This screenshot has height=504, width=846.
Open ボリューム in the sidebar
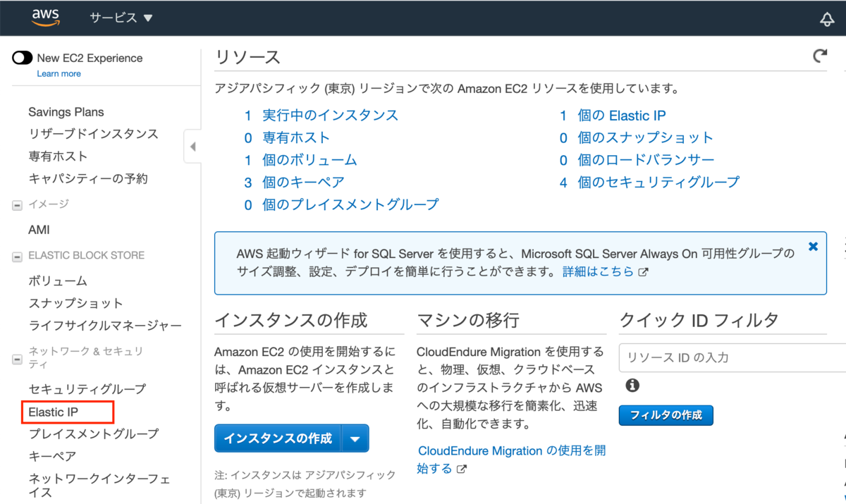click(58, 281)
